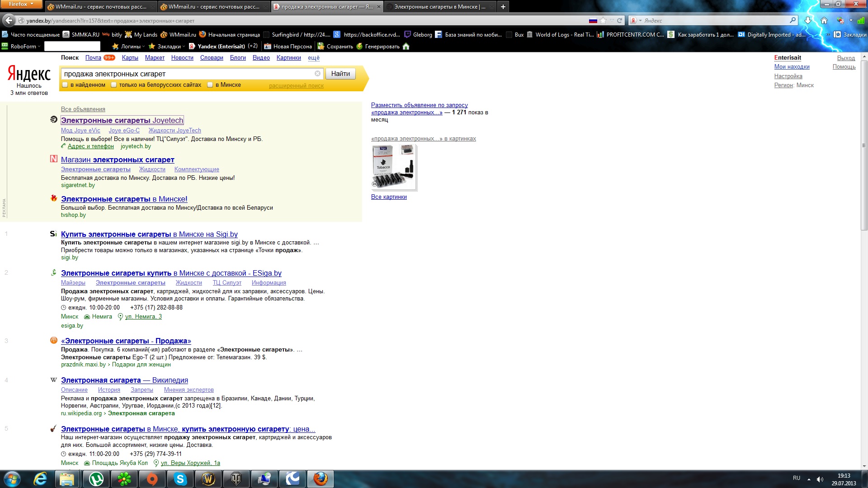
Task: Click the magnifier in the browser search box
Action: coord(793,20)
